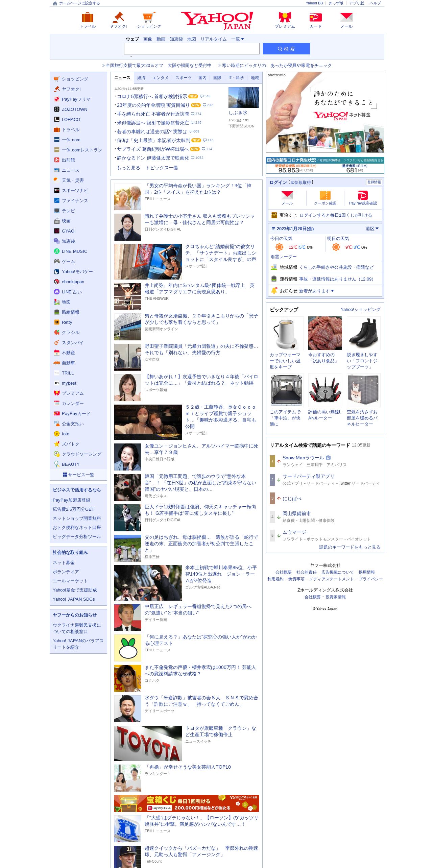Switch to the 国際 news tab

pos(217,78)
